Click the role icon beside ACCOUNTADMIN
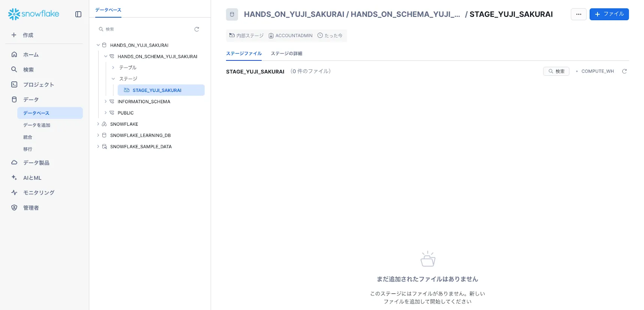Viewport: 644px width, 310px height. coord(271,35)
